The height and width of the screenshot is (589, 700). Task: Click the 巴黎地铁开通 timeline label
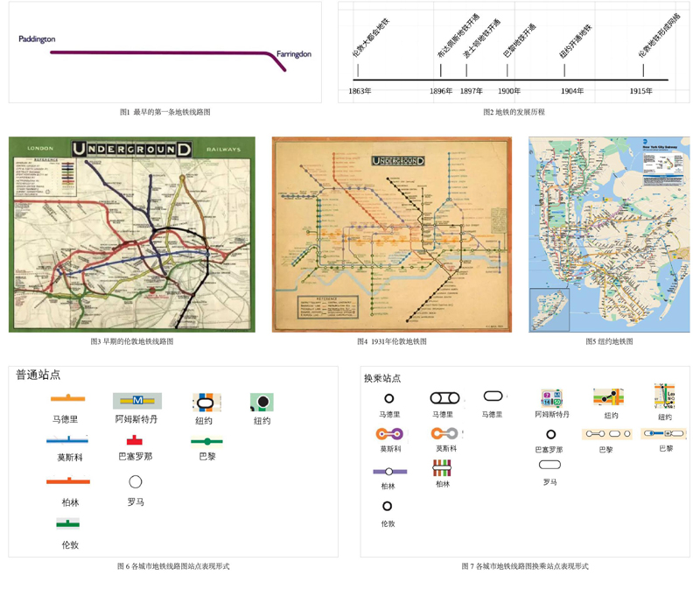(519, 40)
